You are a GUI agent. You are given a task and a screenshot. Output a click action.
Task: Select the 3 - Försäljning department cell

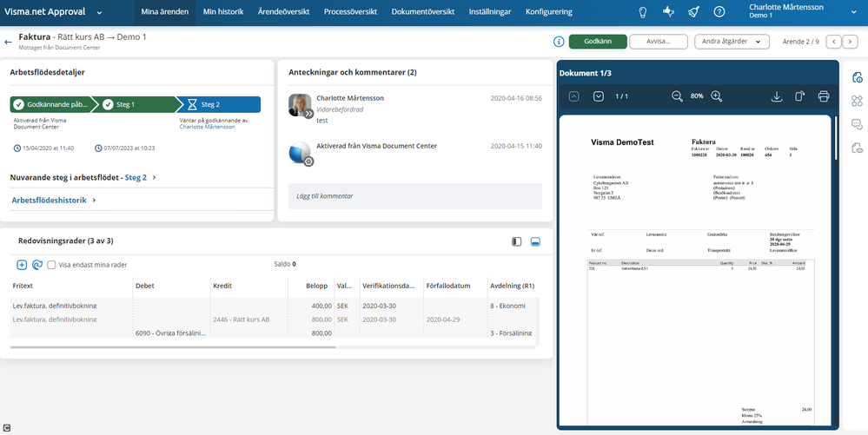[511, 333]
